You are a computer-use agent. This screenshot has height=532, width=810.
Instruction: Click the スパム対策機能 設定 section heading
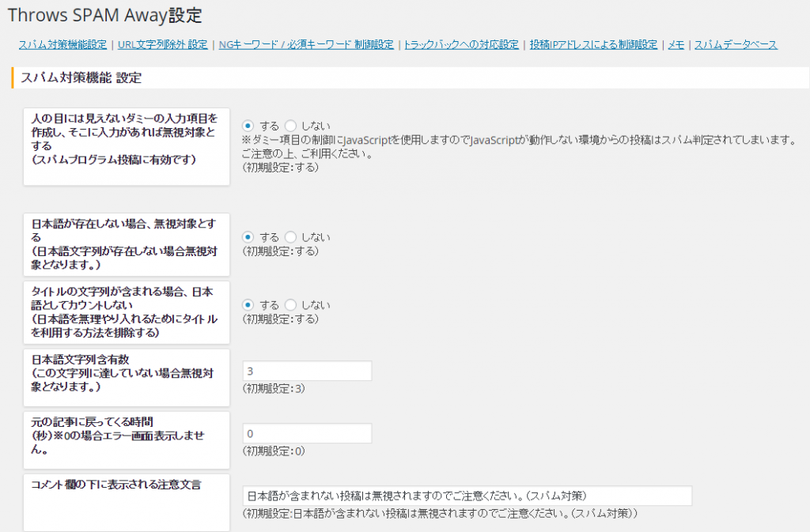point(81,78)
